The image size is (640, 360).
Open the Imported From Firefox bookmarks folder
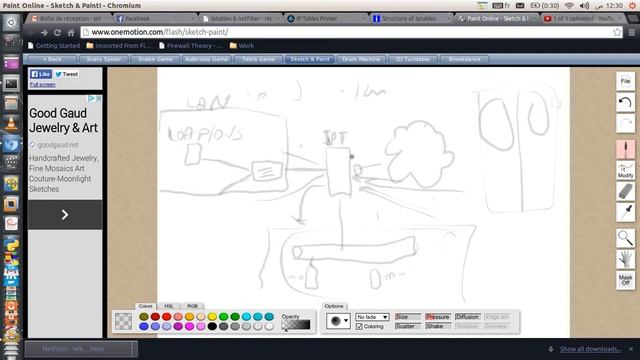tap(118, 46)
